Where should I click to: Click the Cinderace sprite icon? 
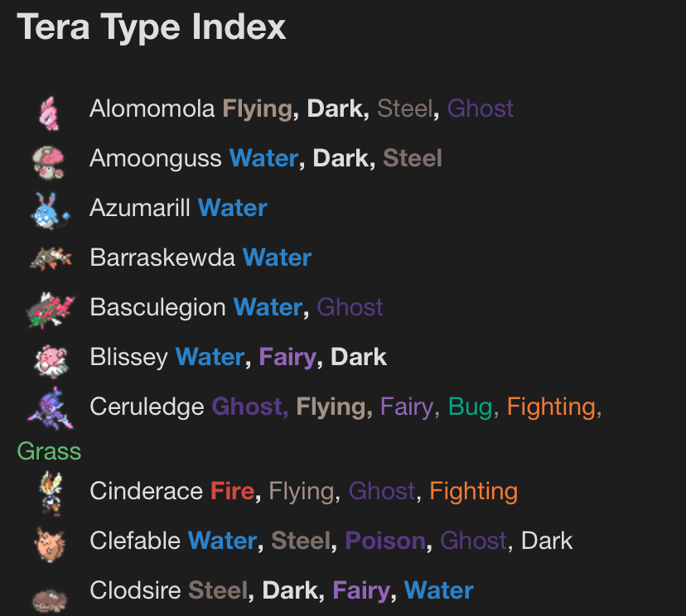(x=50, y=492)
